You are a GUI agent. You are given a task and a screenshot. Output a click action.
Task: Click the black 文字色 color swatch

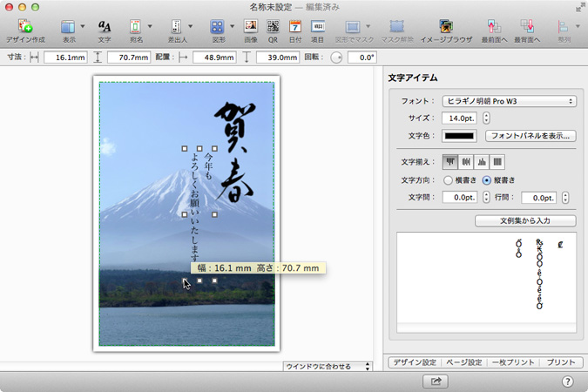[459, 136]
